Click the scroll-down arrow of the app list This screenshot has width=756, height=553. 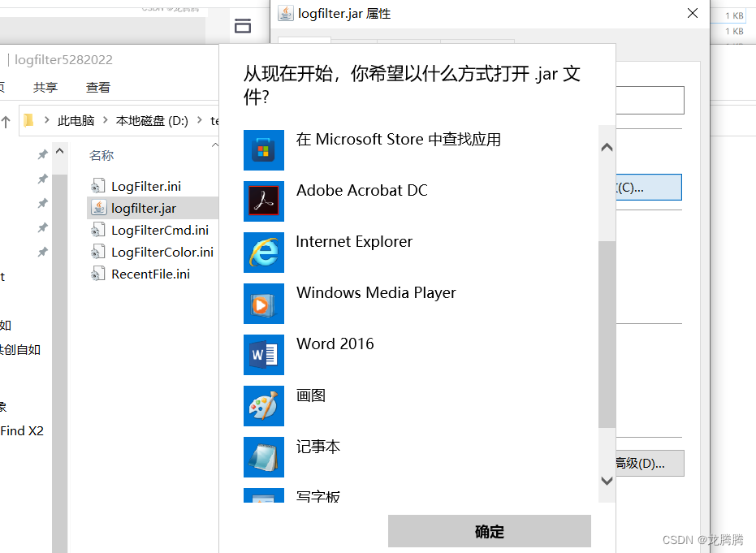tap(607, 481)
